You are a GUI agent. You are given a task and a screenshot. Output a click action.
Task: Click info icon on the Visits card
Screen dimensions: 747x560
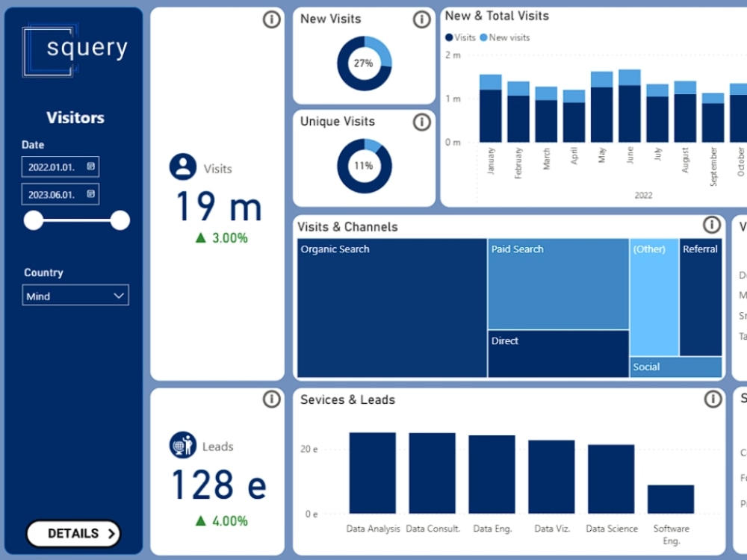point(270,20)
